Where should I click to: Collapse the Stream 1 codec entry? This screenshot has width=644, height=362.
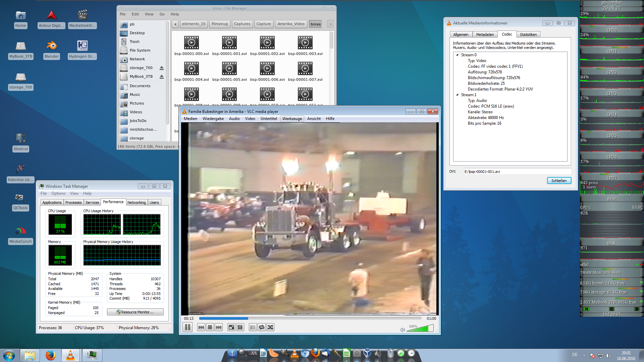point(457,95)
